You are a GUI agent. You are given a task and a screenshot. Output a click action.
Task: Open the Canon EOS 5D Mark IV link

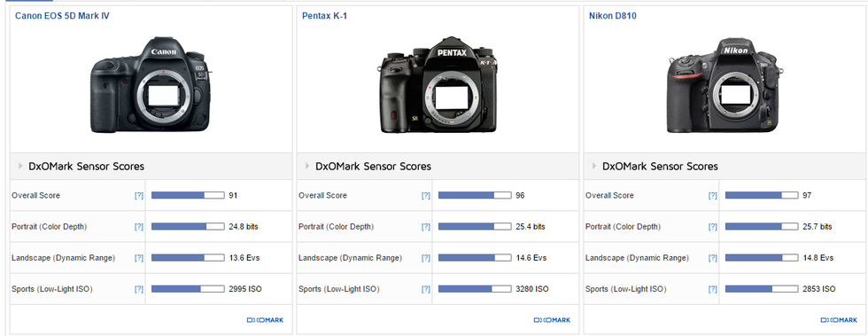62,16
